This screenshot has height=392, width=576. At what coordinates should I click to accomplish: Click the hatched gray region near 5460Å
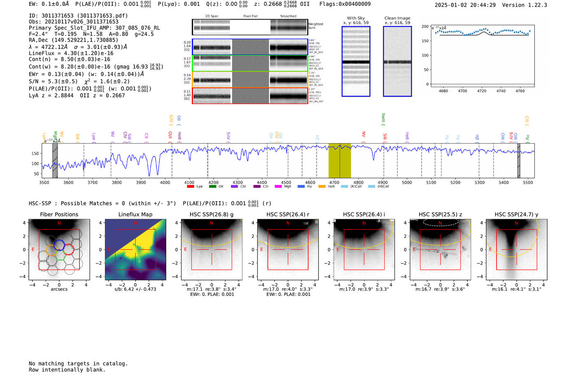(x=518, y=161)
